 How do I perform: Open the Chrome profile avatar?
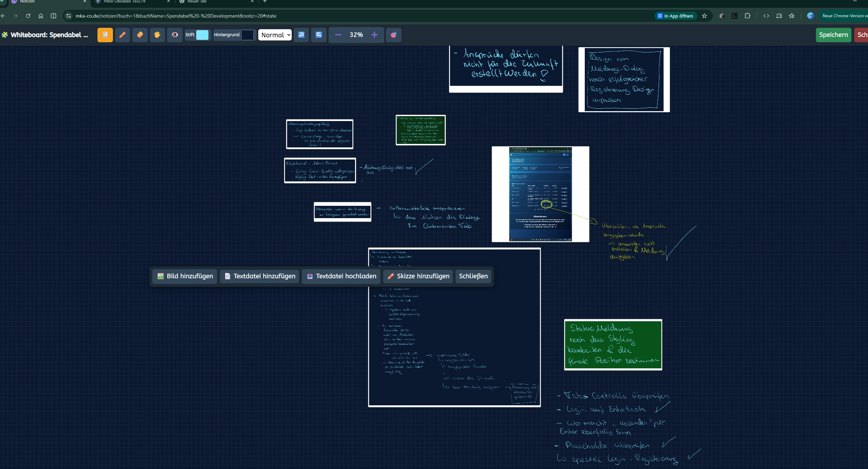pos(811,16)
